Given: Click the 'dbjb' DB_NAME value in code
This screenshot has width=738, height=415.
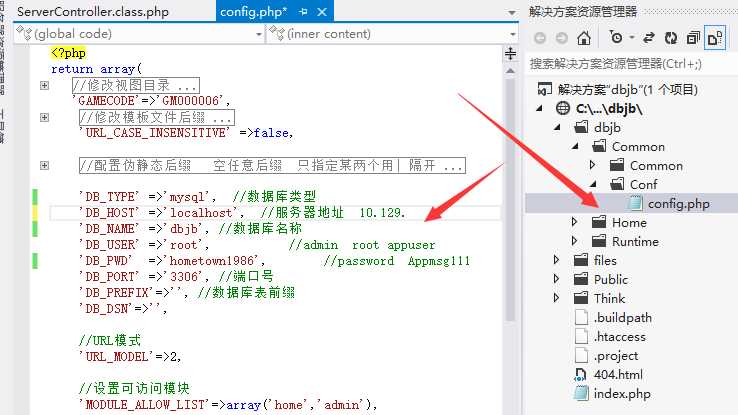Looking at the screenshot, I should 183,229.
